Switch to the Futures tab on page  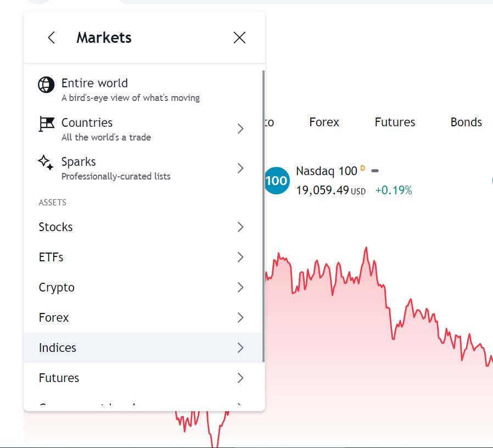[x=395, y=122]
